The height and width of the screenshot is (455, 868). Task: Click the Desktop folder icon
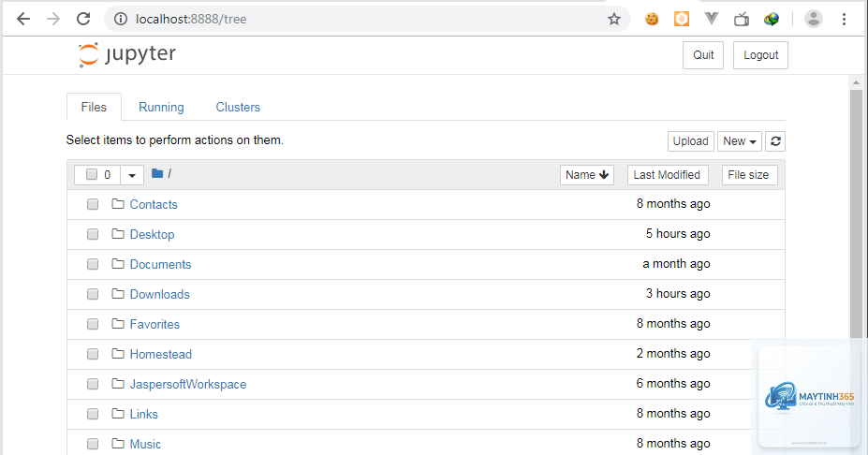coord(117,234)
